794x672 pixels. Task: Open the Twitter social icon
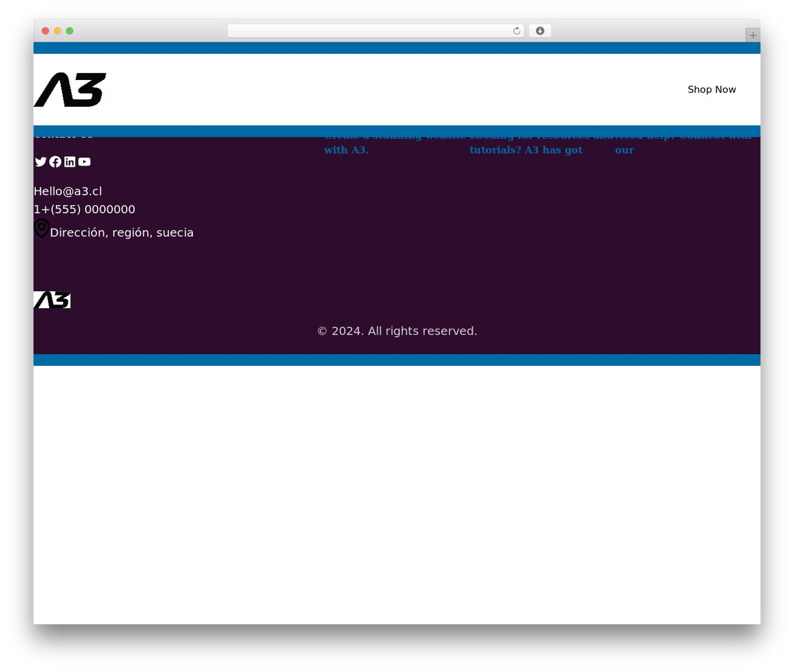click(x=41, y=162)
